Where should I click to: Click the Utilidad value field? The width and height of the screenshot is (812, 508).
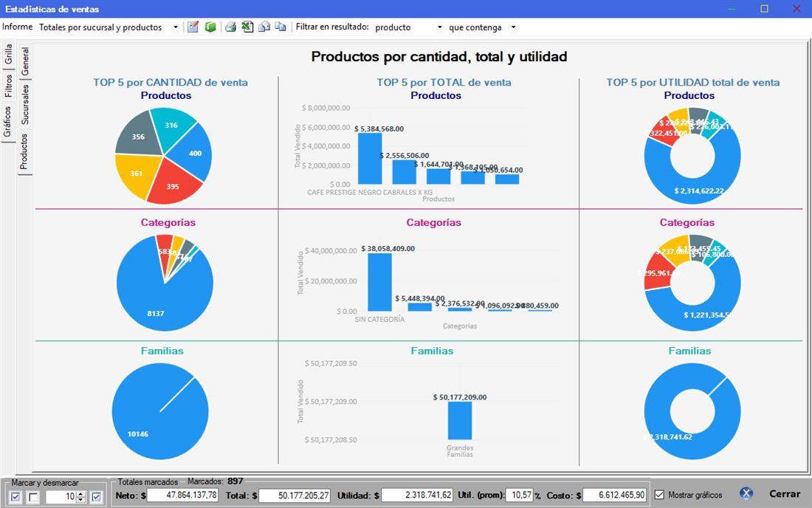click(417, 495)
